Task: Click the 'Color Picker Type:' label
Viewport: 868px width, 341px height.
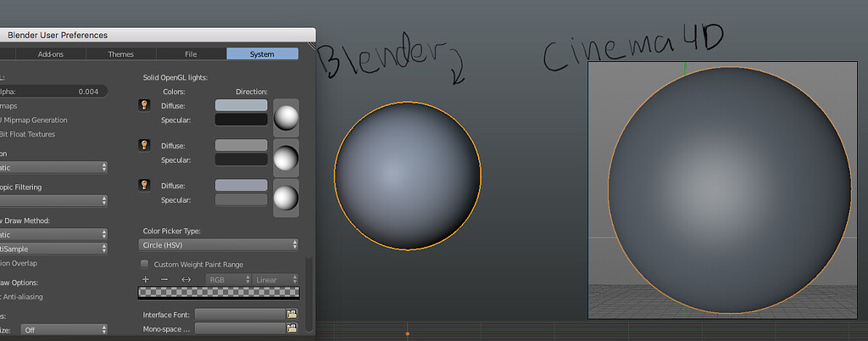Action: pos(171,231)
